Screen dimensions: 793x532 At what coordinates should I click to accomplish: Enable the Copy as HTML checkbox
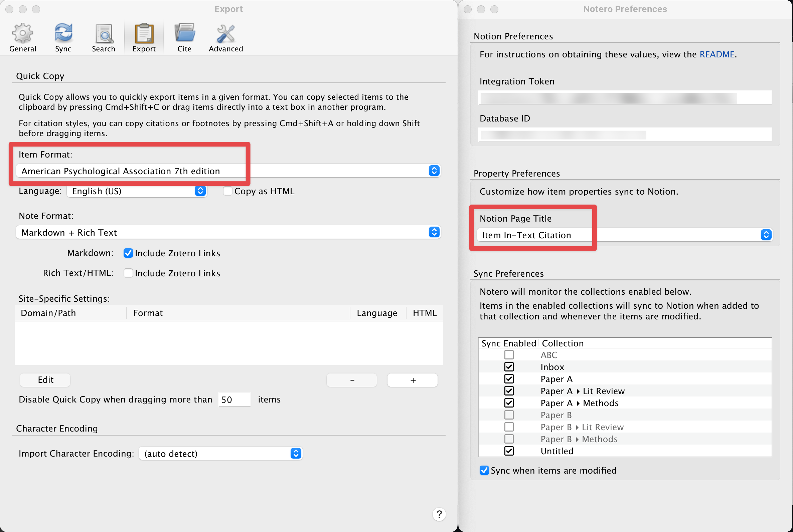pos(228,191)
